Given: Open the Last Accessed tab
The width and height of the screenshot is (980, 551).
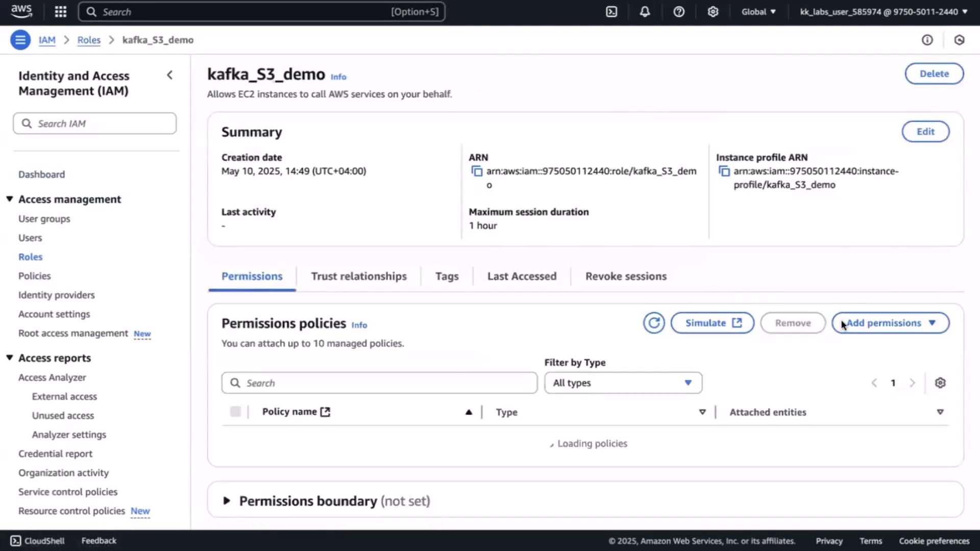Looking at the screenshot, I should tap(522, 276).
